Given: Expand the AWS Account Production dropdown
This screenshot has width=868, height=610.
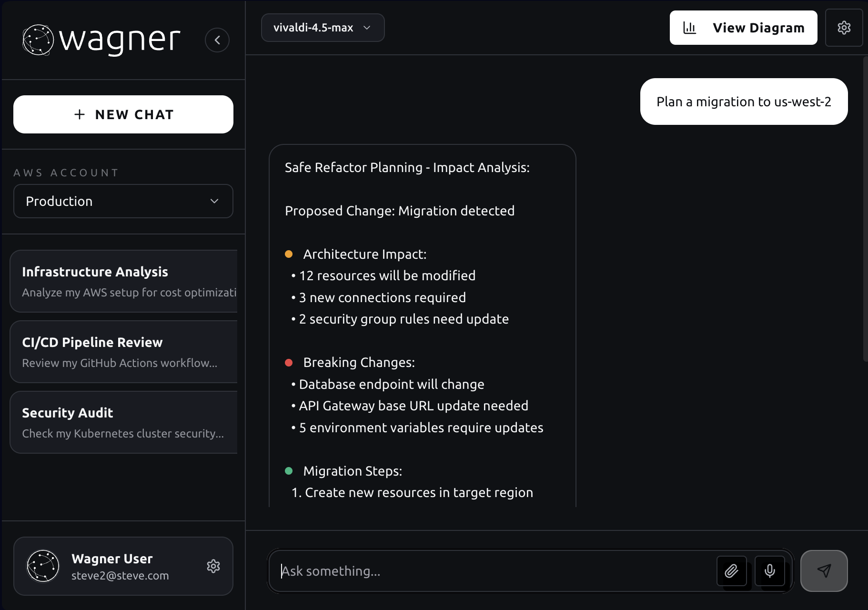Looking at the screenshot, I should coord(123,201).
